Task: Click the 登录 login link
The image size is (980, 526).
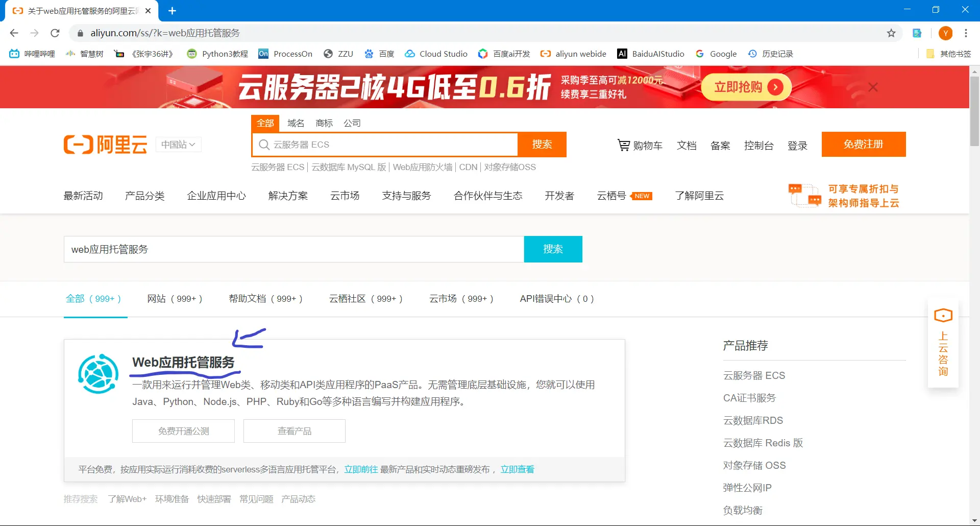Action: click(797, 146)
